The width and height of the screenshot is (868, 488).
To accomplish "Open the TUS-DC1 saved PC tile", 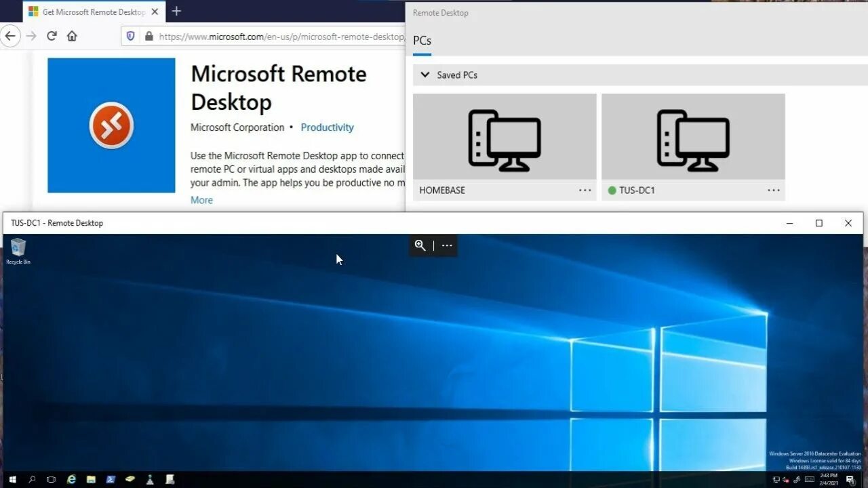I will (693, 147).
